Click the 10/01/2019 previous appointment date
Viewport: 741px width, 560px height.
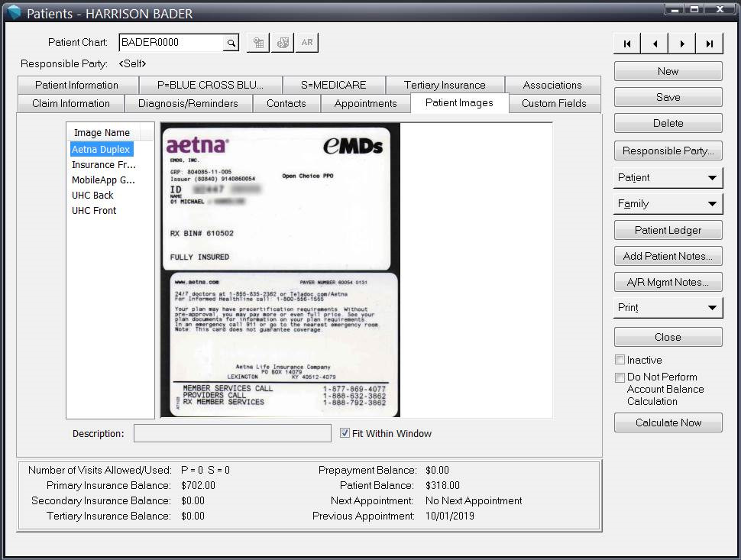(449, 516)
